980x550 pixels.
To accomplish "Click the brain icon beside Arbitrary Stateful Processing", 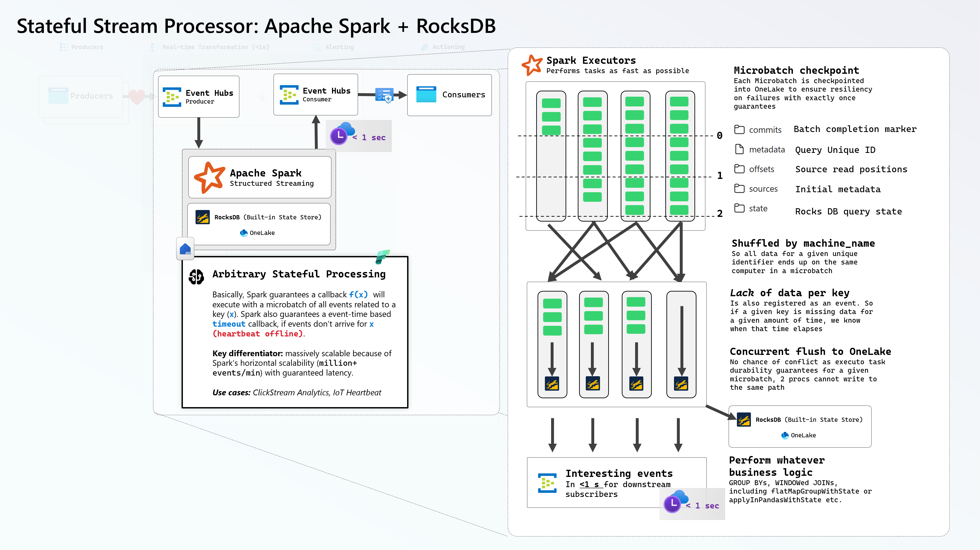I will pos(196,276).
